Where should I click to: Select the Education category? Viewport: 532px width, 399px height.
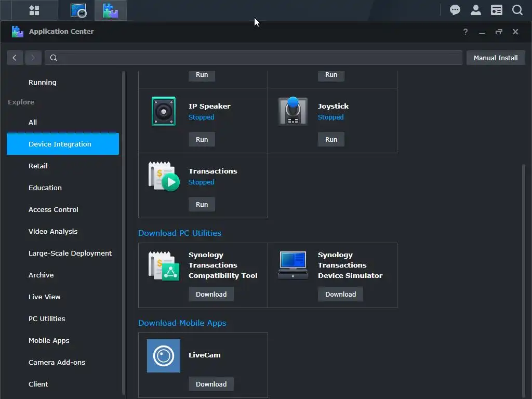click(x=63, y=188)
